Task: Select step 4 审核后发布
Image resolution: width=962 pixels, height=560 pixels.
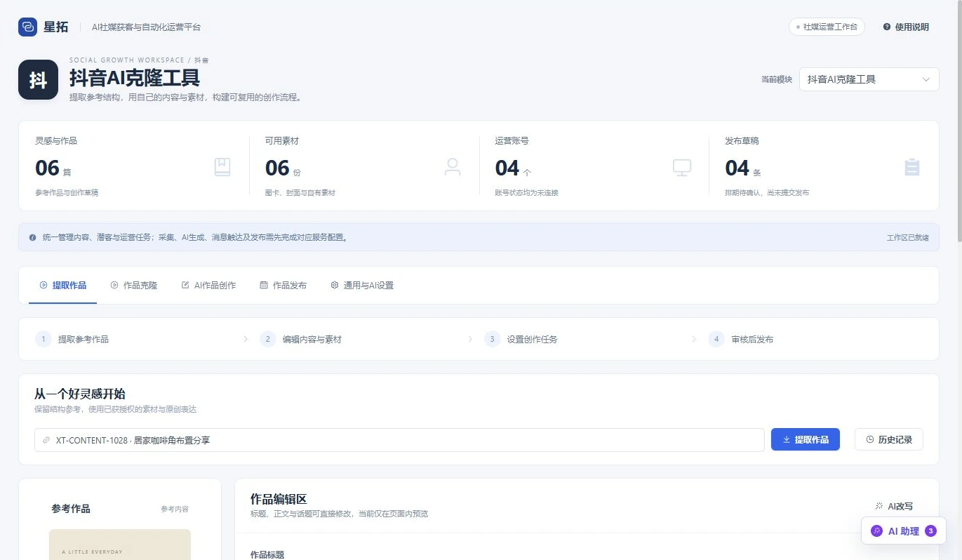Action: click(741, 339)
